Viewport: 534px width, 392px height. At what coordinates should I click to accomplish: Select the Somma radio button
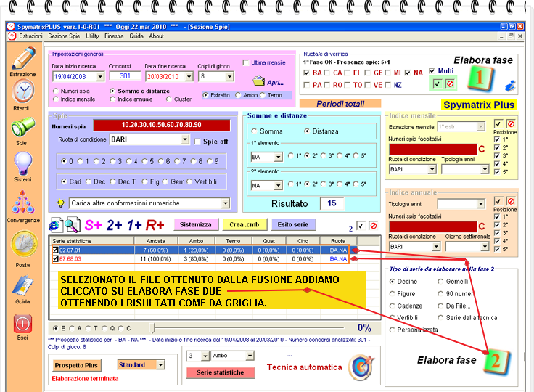coord(254,131)
